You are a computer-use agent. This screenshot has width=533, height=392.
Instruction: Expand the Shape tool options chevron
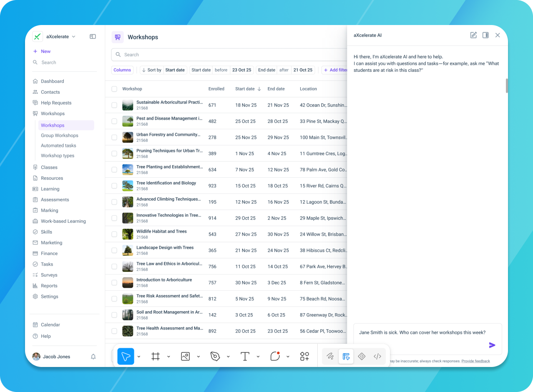point(288,357)
